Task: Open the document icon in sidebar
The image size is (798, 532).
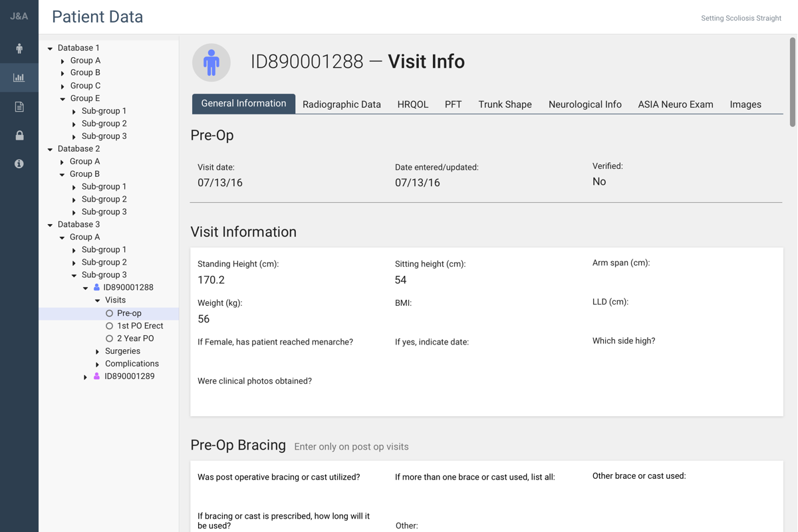Action: coord(19,106)
